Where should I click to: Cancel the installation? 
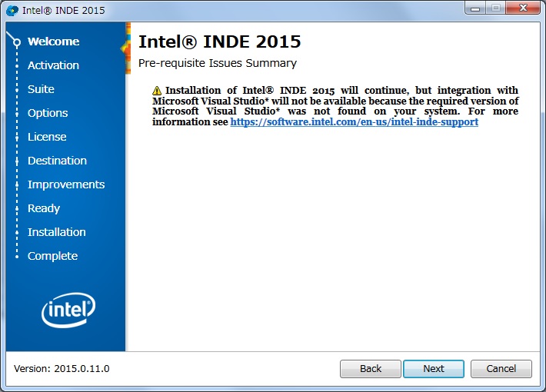[501, 369]
